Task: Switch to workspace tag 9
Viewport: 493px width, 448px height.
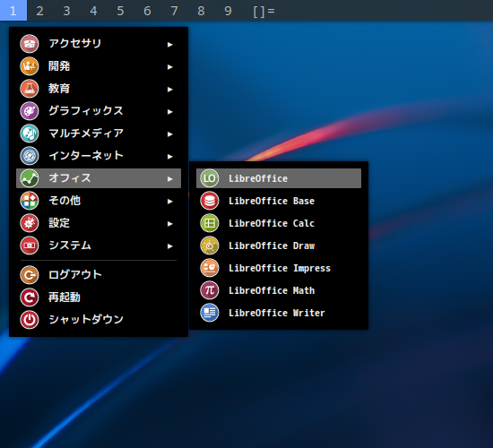Action: [x=228, y=11]
